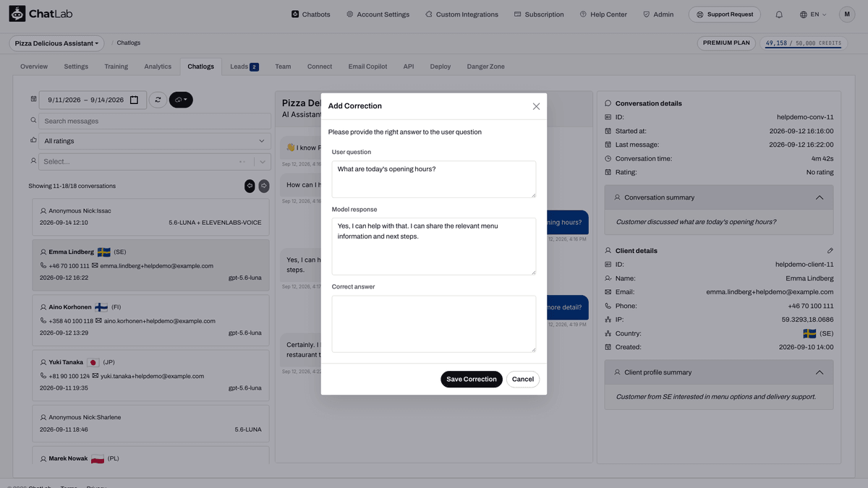Open the Email Copilot tab
This screenshot has height=488, width=868.
367,67
